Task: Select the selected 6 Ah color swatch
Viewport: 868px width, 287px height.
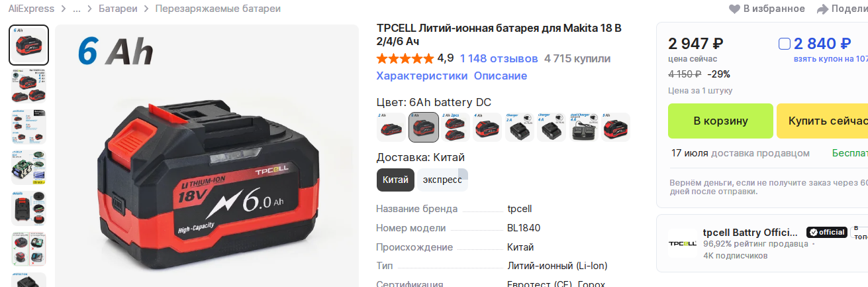Action: 424,127
